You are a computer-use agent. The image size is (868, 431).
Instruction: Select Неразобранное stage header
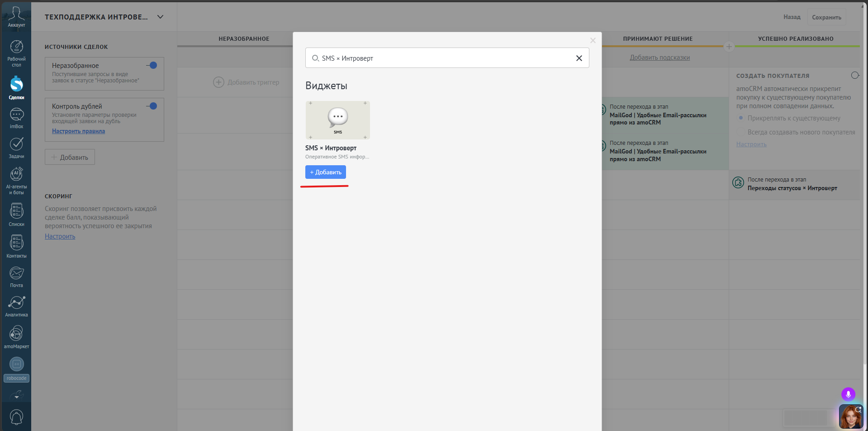pyautogui.click(x=244, y=38)
